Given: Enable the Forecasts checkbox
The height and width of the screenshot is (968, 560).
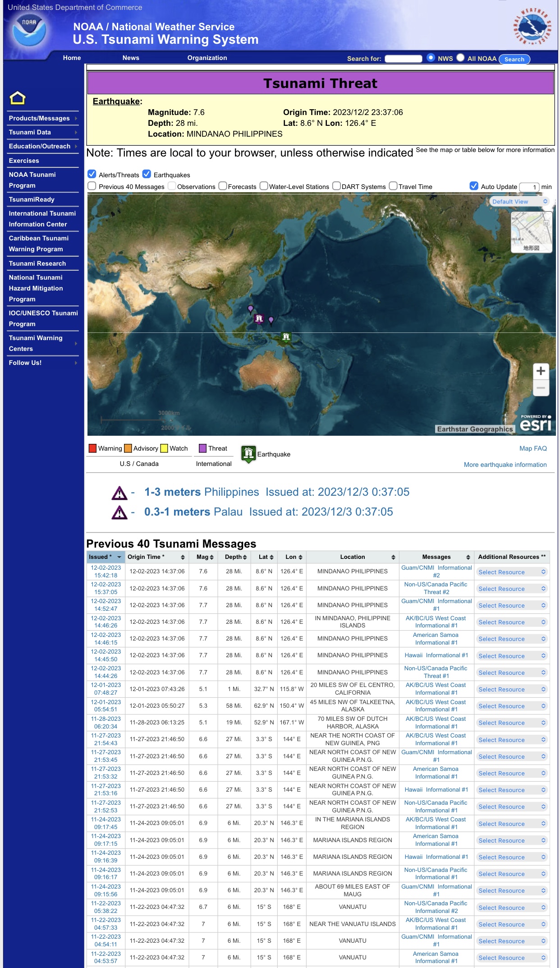Looking at the screenshot, I should [x=223, y=186].
